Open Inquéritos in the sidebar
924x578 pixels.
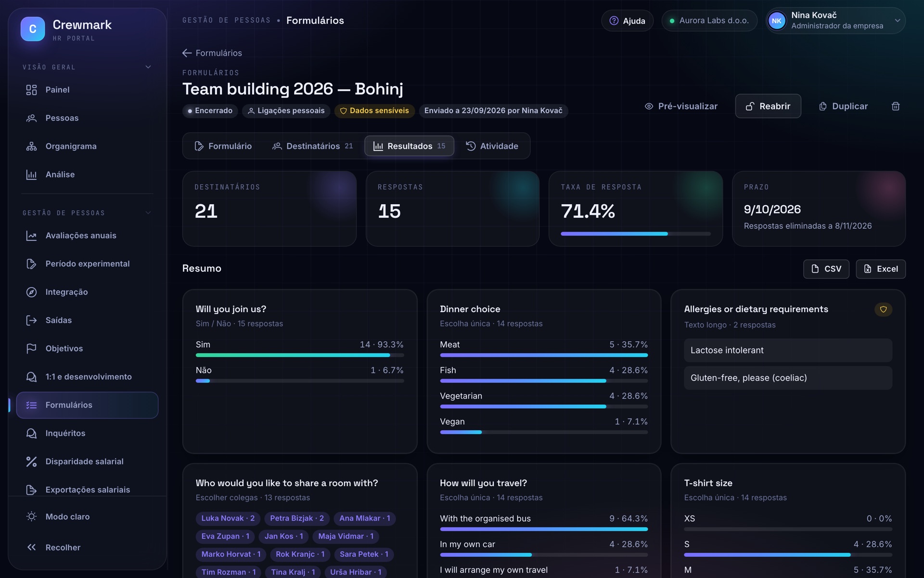click(87, 433)
